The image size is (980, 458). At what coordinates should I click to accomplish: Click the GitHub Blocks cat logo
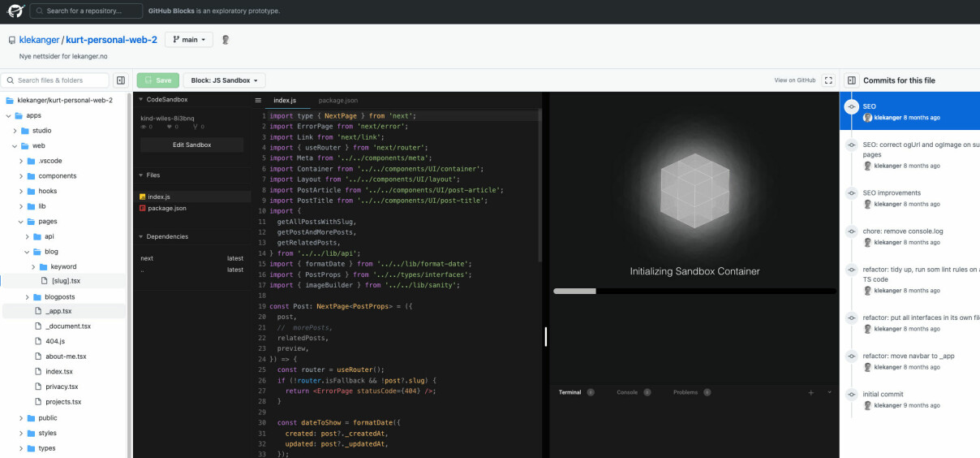click(x=16, y=11)
